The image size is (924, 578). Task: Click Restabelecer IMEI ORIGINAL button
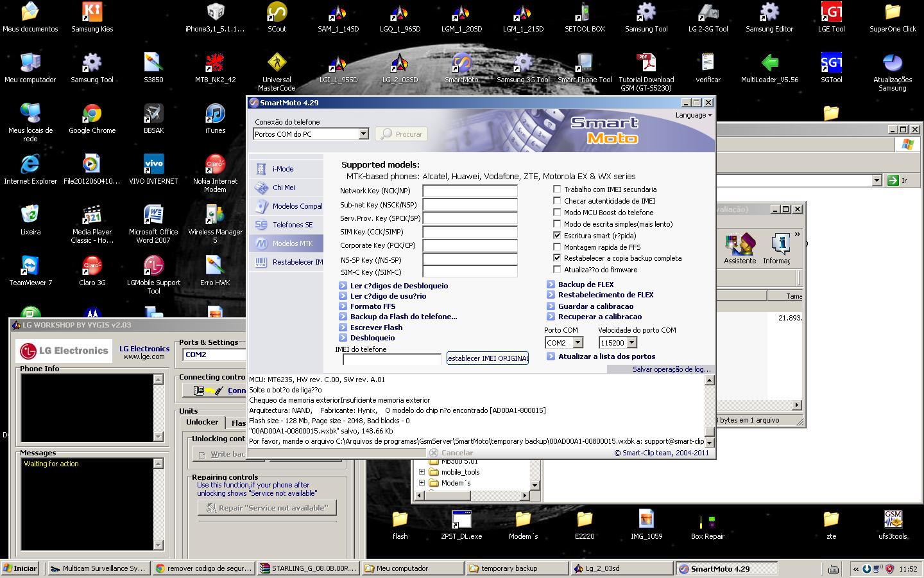[488, 358]
